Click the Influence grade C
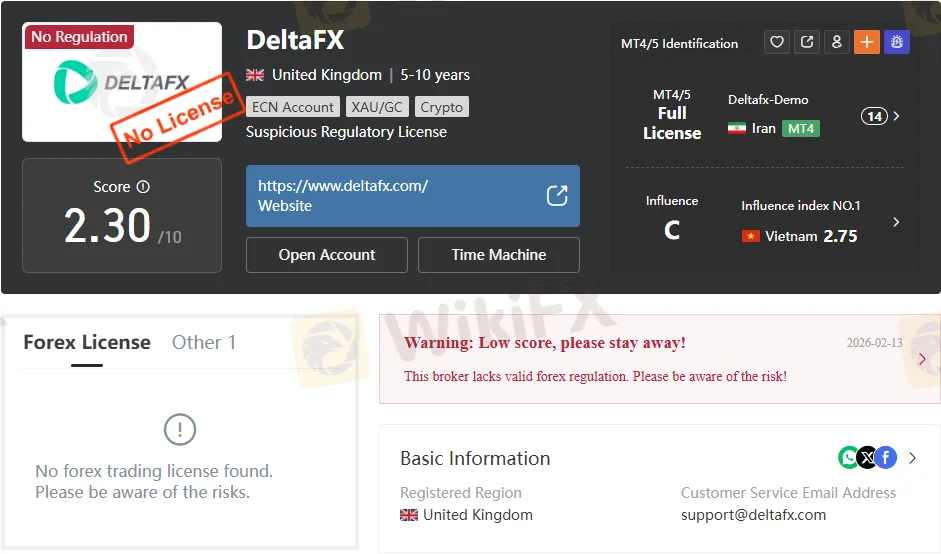 point(672,230)
